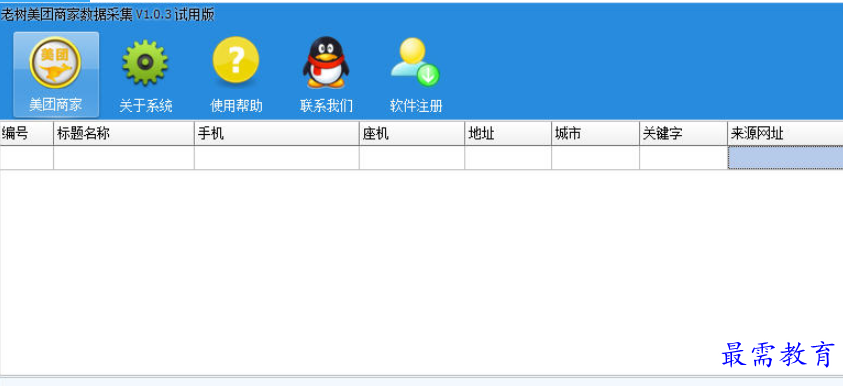Select the empty 编号 cell in first row
Screen dimensions: 843x386
pos(26,158)
